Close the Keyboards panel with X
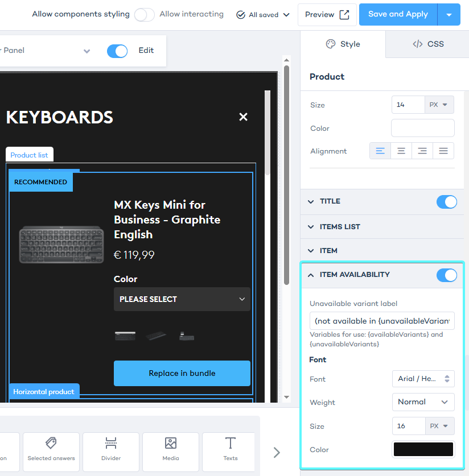Image resolution: width=469 pixels, height=476 pixels. click(243, 117)
